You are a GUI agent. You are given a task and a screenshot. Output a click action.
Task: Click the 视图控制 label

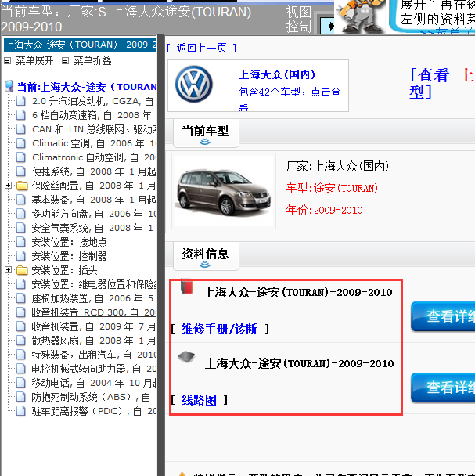299,20
